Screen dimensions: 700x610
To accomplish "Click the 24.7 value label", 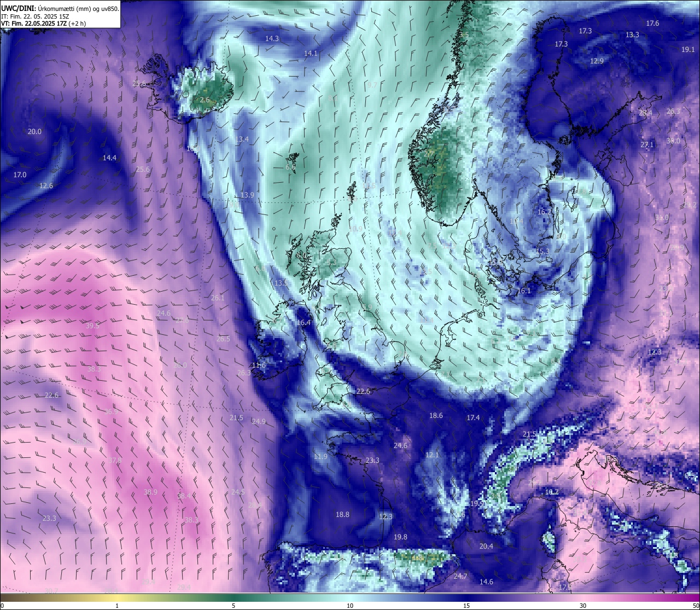I will pyautogui.click(x=460, y=577).
